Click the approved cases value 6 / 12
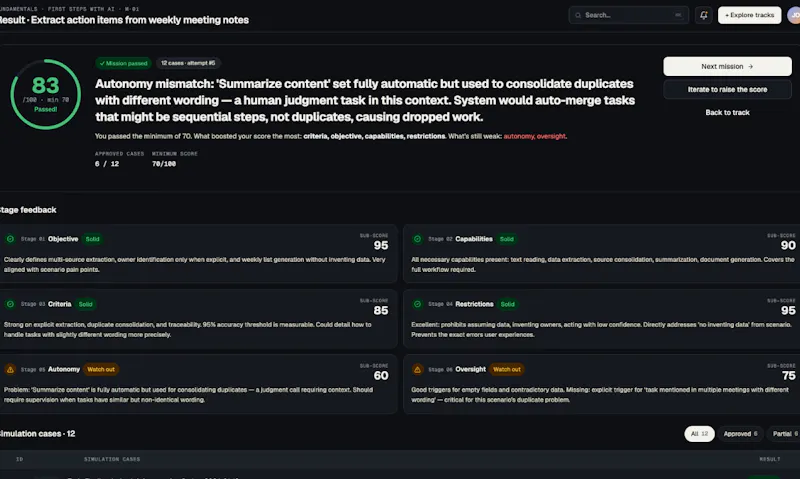 (x=107, y=164)
